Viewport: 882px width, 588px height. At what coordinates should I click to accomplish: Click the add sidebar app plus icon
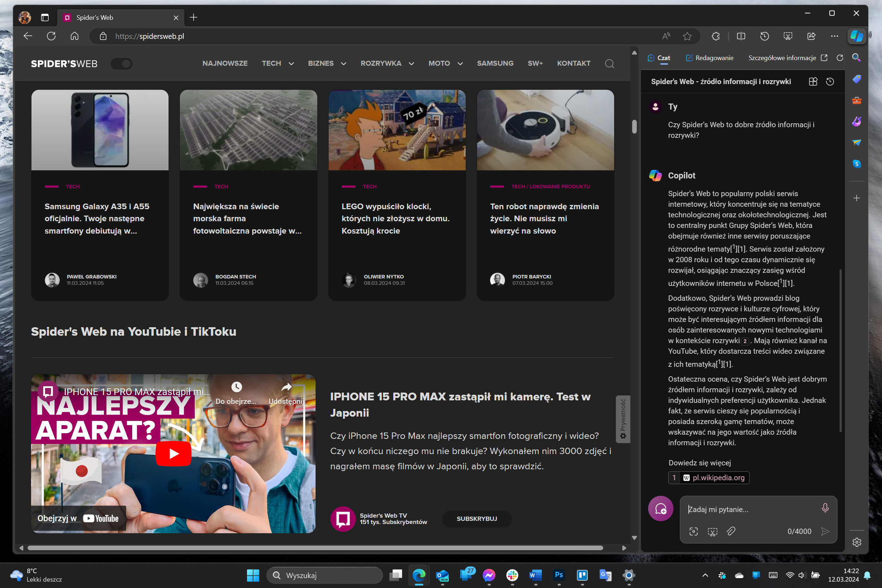856,198
